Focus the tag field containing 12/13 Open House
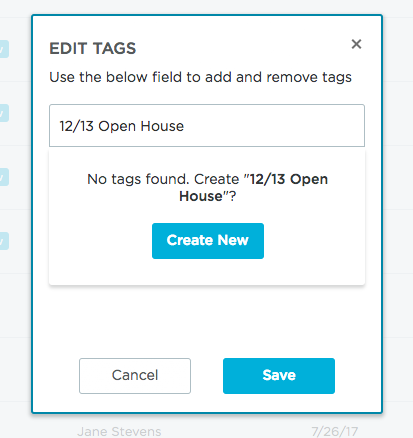 [207, 126]
